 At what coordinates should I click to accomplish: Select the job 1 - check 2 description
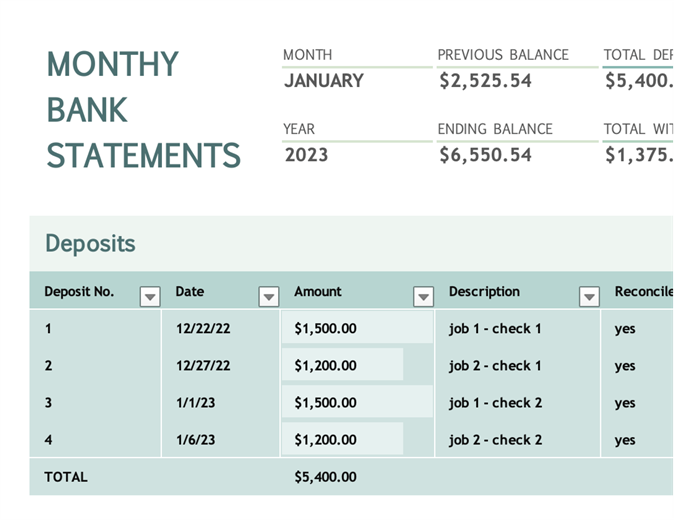click(495, 403)
